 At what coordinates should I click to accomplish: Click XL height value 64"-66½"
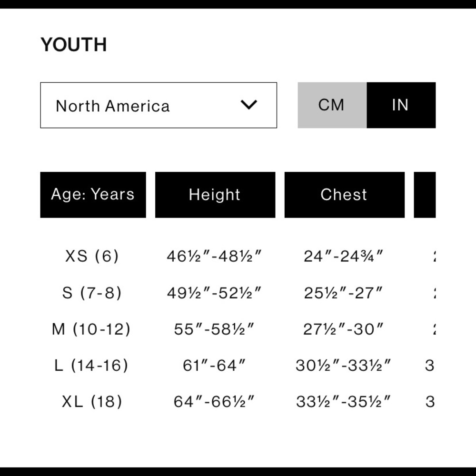[215, 402]
